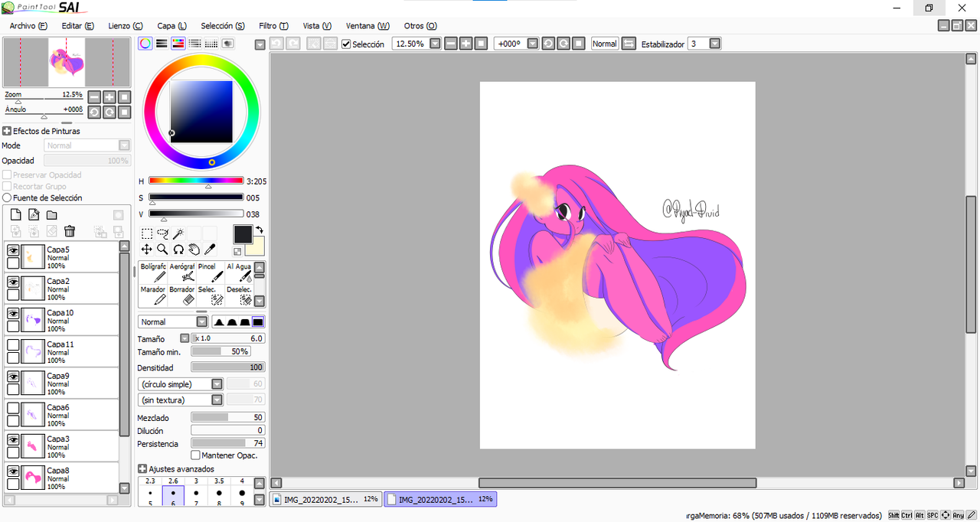Screen dimensions: 980x522
Task: Choose the Marador marker tool
Action: pyautogui.click(x=153, y=295)
